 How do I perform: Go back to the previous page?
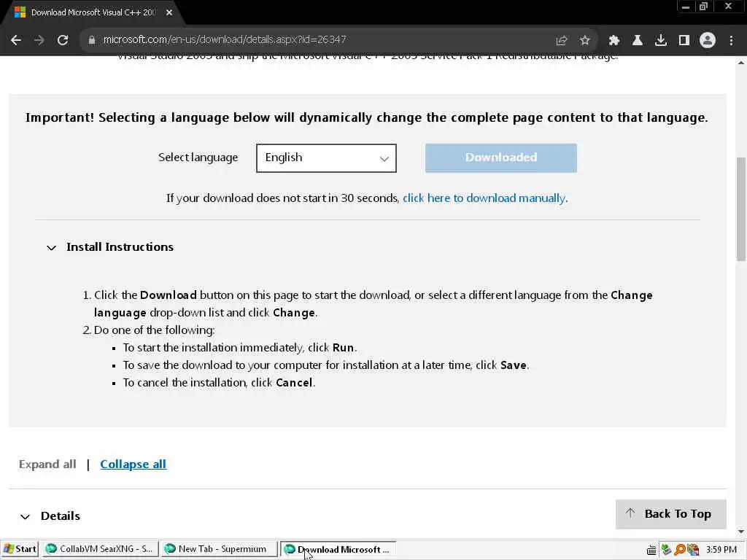[x=16, y=40]
